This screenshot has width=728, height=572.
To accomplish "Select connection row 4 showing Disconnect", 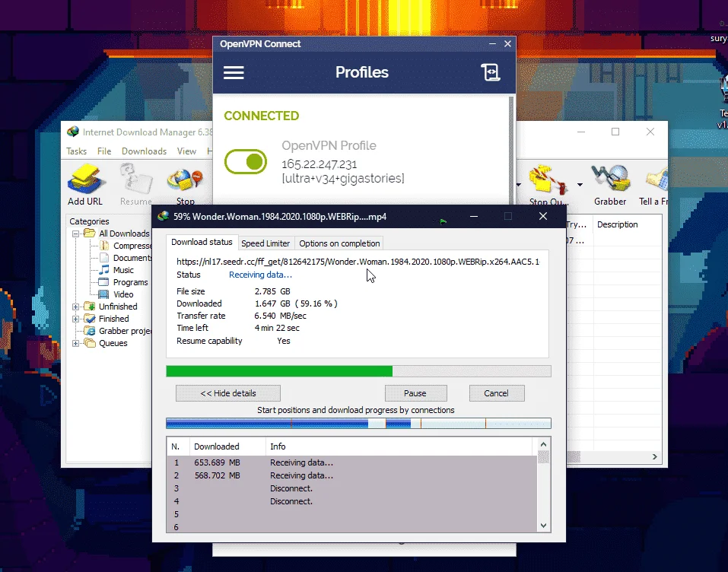I will (x=352, y=501).
